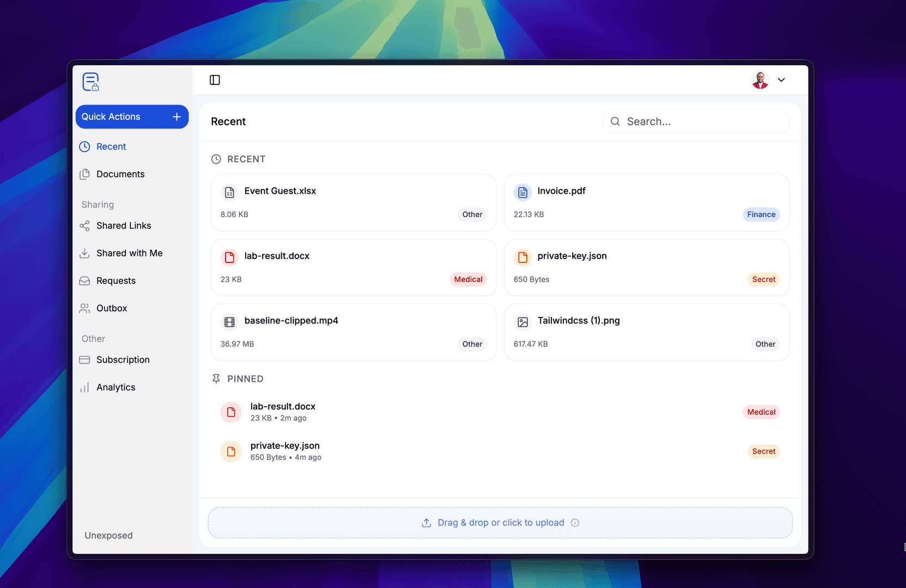906x588 pixels.
Task: Click private-key.json file icon in Recent grid
Action: tap(522, 257)
